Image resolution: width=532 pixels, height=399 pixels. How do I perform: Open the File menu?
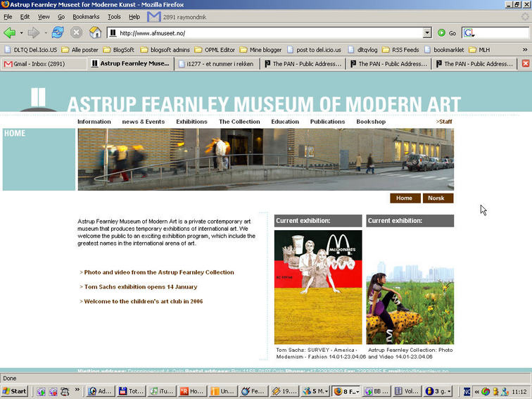[x=8, y=17]
